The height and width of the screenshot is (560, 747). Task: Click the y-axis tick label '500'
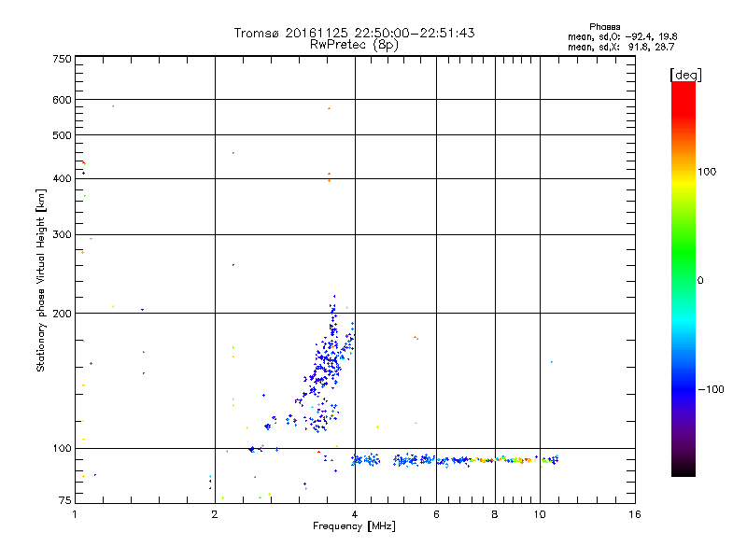(62, 135)
